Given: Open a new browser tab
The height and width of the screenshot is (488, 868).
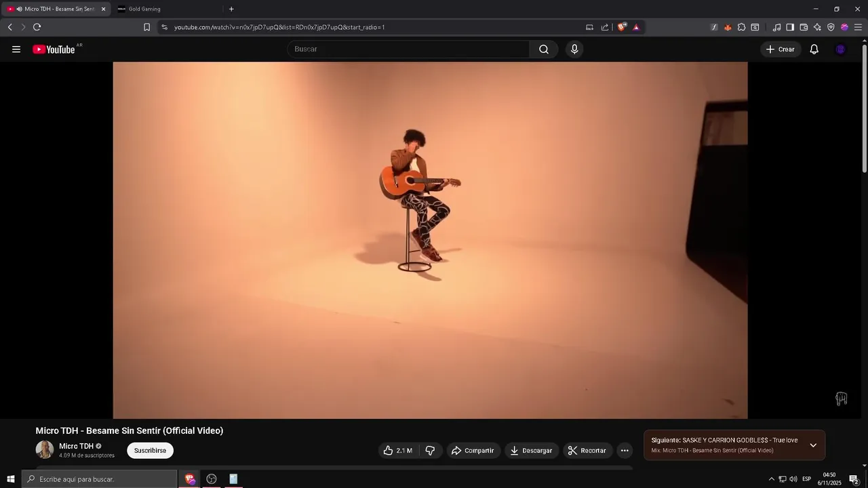Looking at the screenshot, I should [231, 9].
